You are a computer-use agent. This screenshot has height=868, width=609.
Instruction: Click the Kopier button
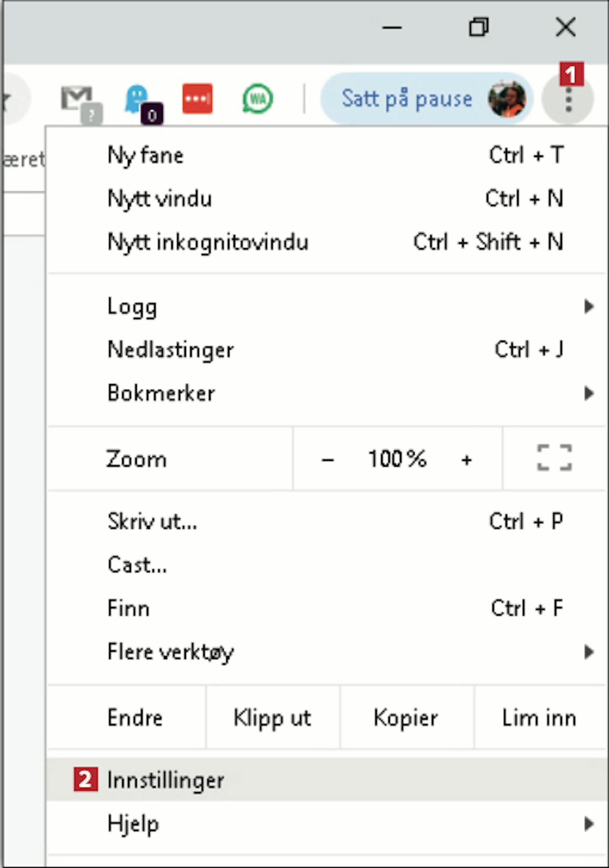[x=406, y=718]
